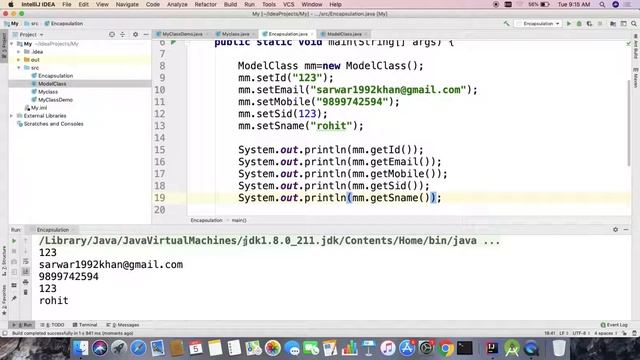
Task: Click Search Everywhere magnifier in IDE toolbar
Action: 634,24
